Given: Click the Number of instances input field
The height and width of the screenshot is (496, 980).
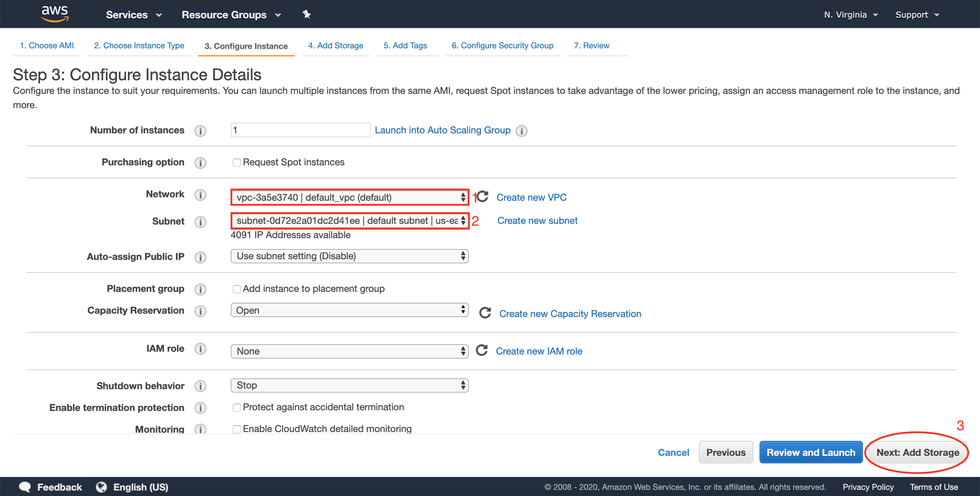Looking at the screenshot, I should pyautogui.click(x=300, y=130).
